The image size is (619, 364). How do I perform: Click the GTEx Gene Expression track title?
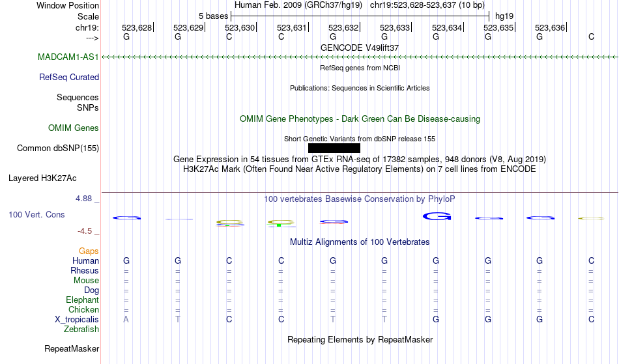360,160
